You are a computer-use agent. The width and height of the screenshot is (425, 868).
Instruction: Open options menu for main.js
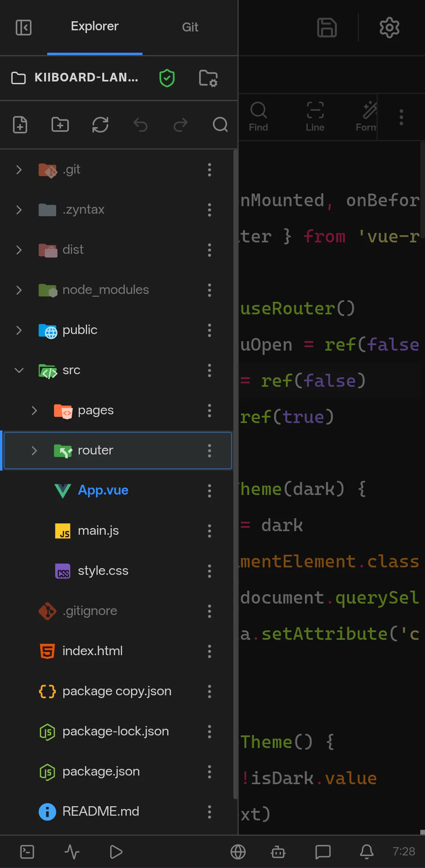click(x=209, y=531)
